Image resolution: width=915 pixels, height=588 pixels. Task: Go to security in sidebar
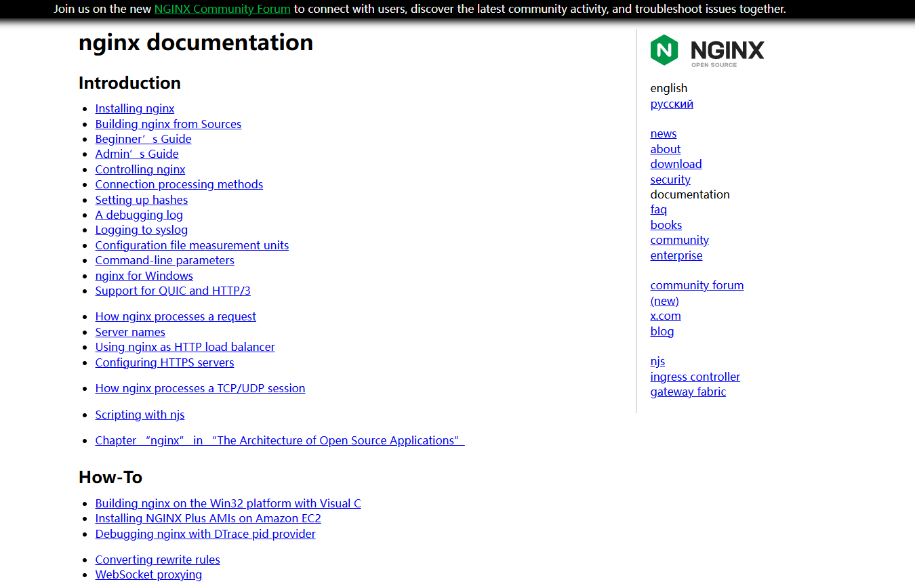670,180
